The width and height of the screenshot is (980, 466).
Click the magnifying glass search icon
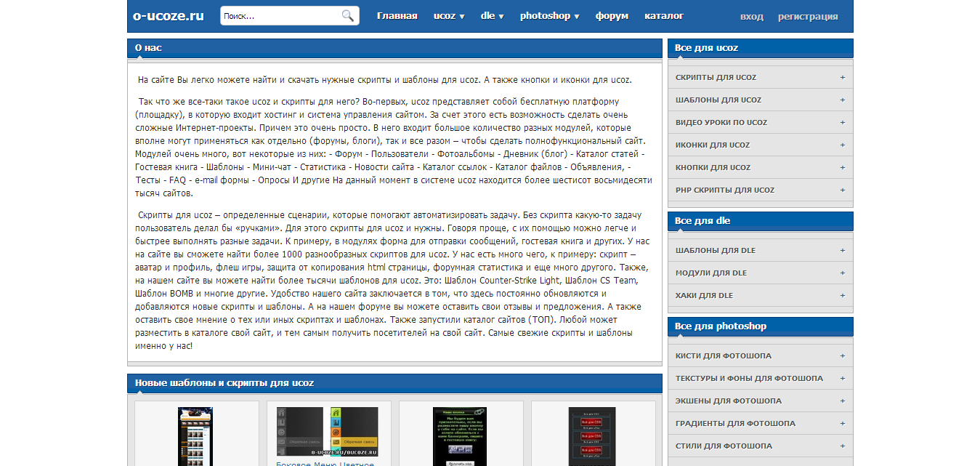point(347,16)
